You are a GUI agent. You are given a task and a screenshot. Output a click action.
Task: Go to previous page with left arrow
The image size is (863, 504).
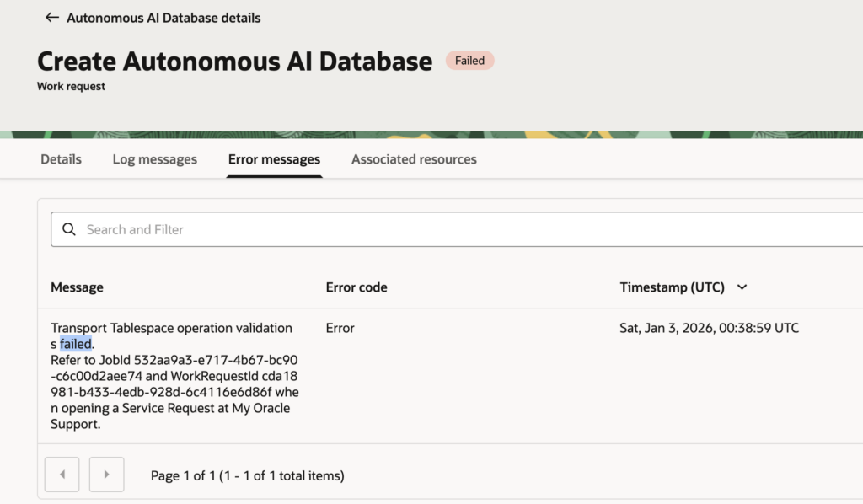[x=62, y=475]
